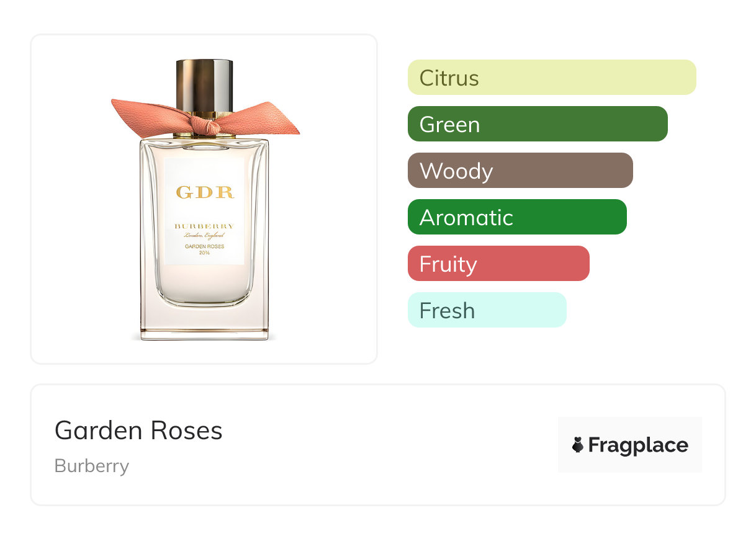This screenshot has width=756, height=536.
Task: Click the Burberry brand name text
Action: click(x=92, y=466)
